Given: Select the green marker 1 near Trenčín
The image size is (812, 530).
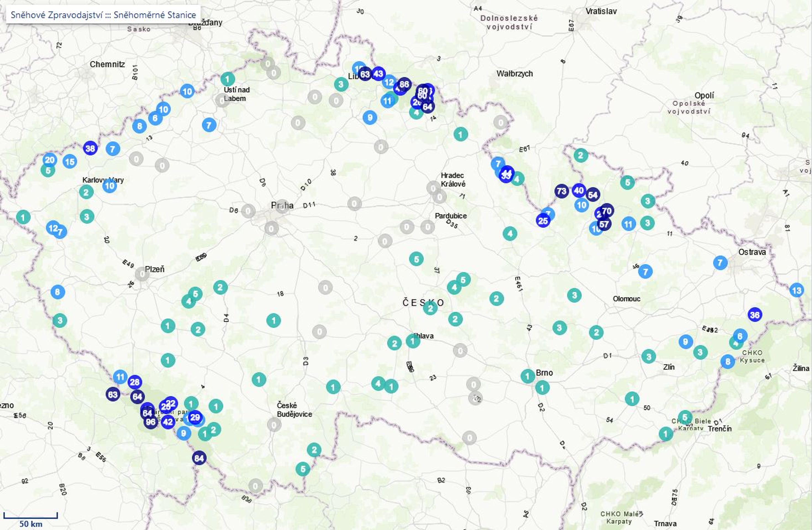Looking at the screenshot, I should point(666,434).
